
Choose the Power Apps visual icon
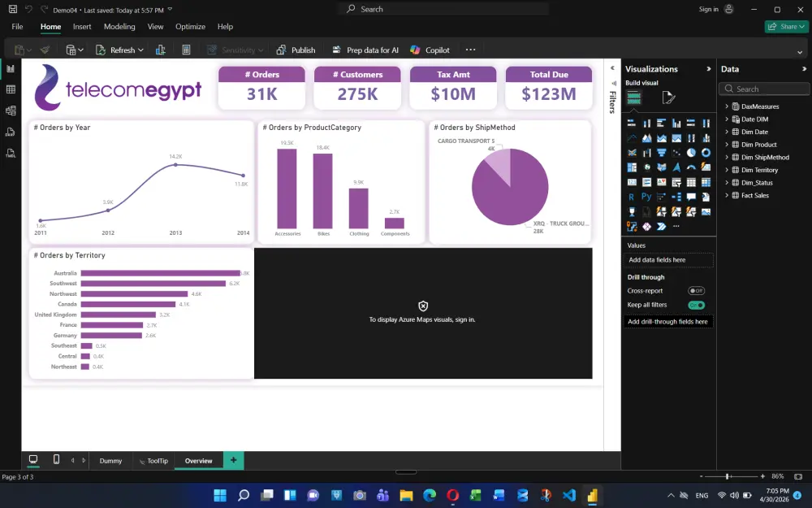coord(647,227)
